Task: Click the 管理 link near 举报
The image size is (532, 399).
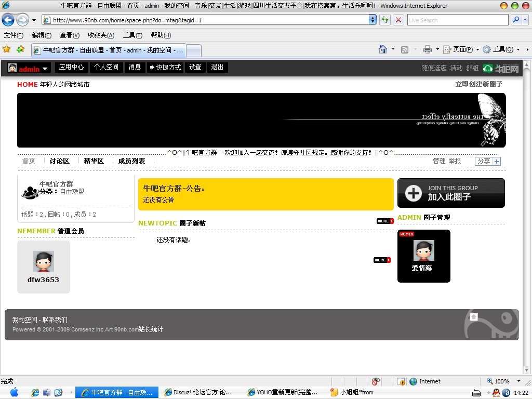Action: coord(439,161)
